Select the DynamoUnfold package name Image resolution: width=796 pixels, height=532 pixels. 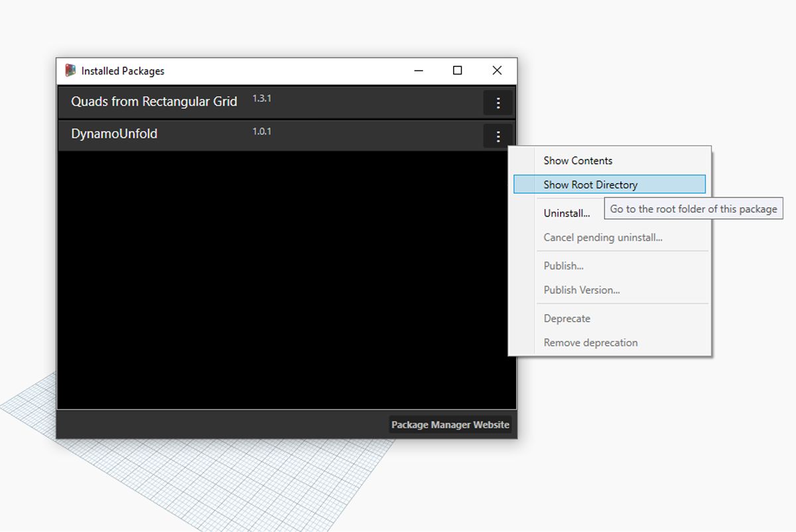click(x=114, y=134)
